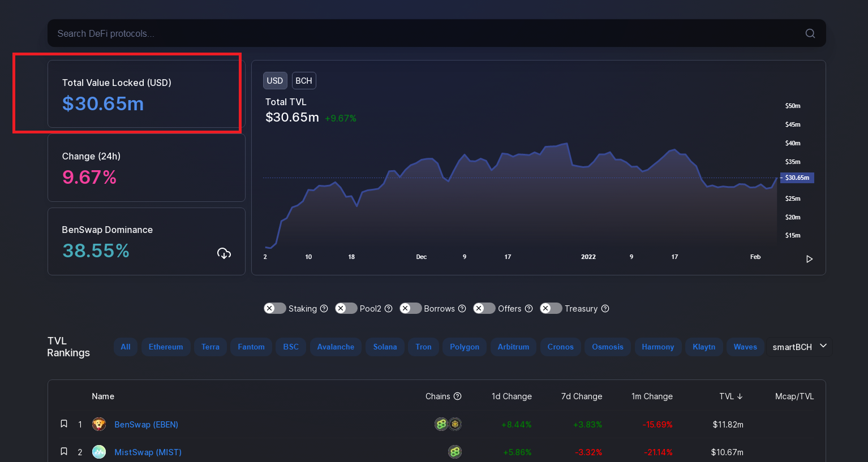
Task: Click the Total Value Locked $30.65m value
Action: click(103, 103)
